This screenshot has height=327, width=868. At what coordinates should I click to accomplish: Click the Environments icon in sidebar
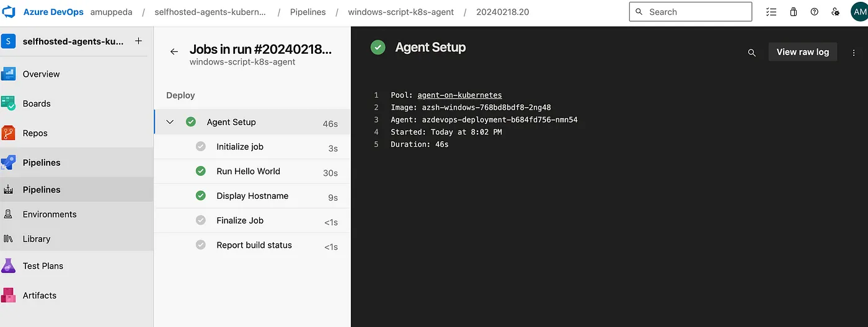pos(9,214)
